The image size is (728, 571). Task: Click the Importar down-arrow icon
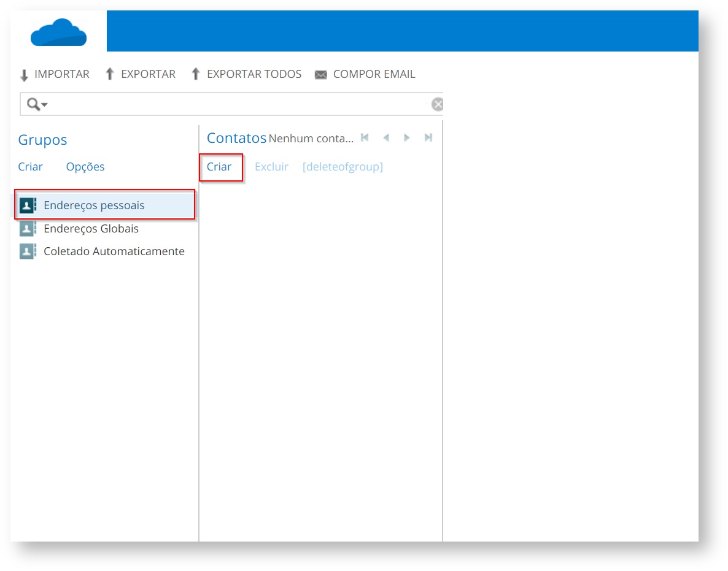pyautogui.click(x=25, y=75)
